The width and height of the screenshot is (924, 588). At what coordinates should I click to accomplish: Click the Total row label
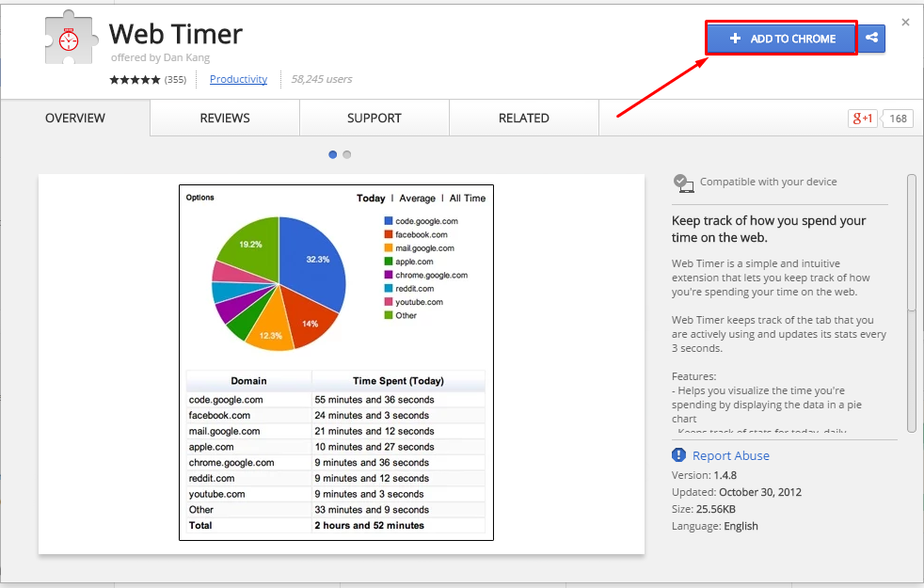point(200,525)
